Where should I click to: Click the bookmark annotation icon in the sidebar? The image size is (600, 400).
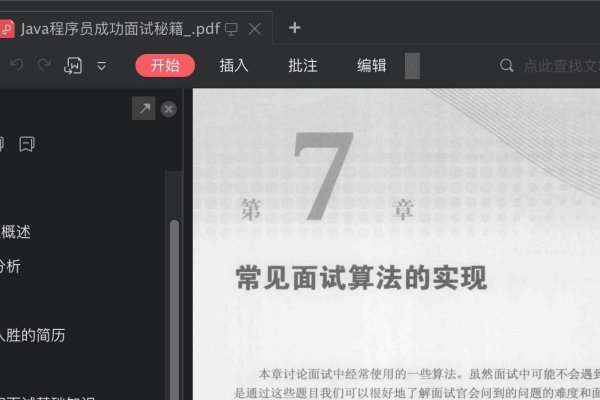pos(27,144)
